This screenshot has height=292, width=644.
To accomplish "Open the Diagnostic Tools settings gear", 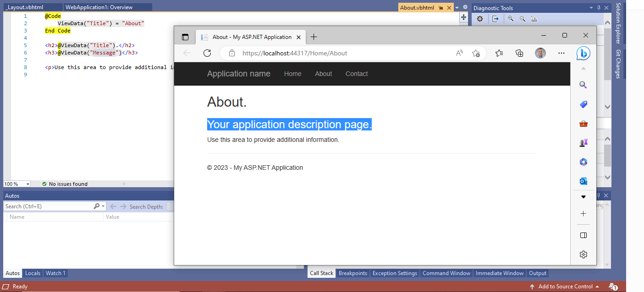I will [479, 19].
